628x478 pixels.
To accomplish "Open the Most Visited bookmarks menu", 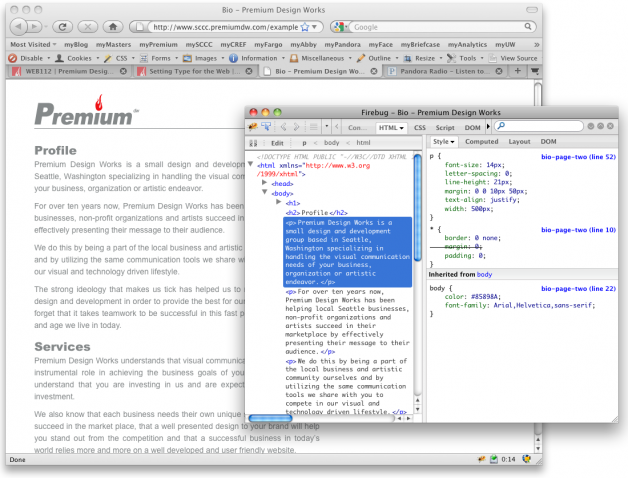I will coord(33,44).
